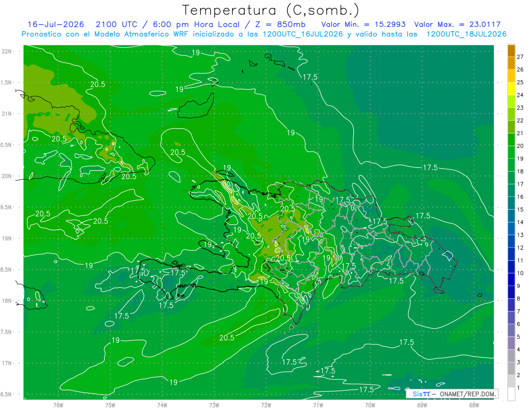Click the Valor Min. = 15.2993 value

click(364, 24)
